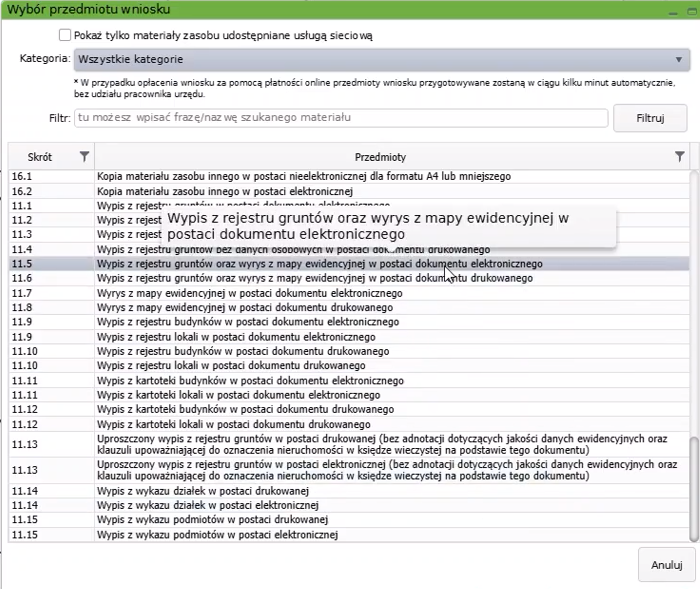Choose highlighted row 11.5 wypis oraz wyrys elektronicznego
Viewport: 700px width, 589px height.
click(x=319, y=263)
